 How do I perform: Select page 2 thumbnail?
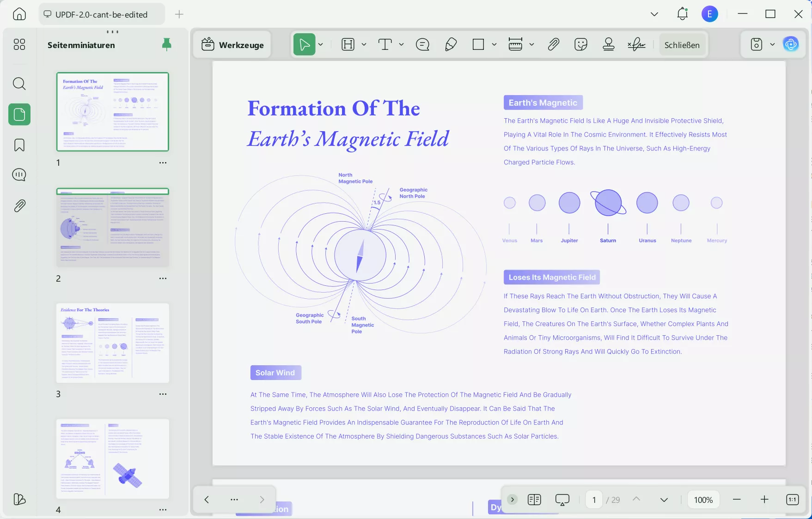coord(113,228)
